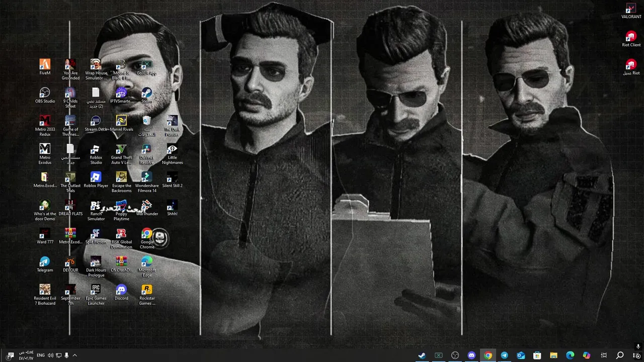Screen dimensions: 644x362
Task: Select the Ward 777 desktop icon
Action: point(45,236)
